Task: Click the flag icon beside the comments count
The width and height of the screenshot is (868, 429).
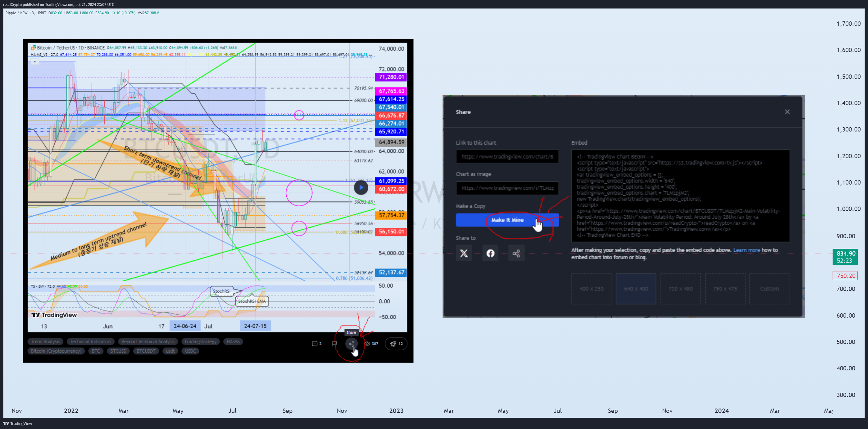Action: pos(334,343)
